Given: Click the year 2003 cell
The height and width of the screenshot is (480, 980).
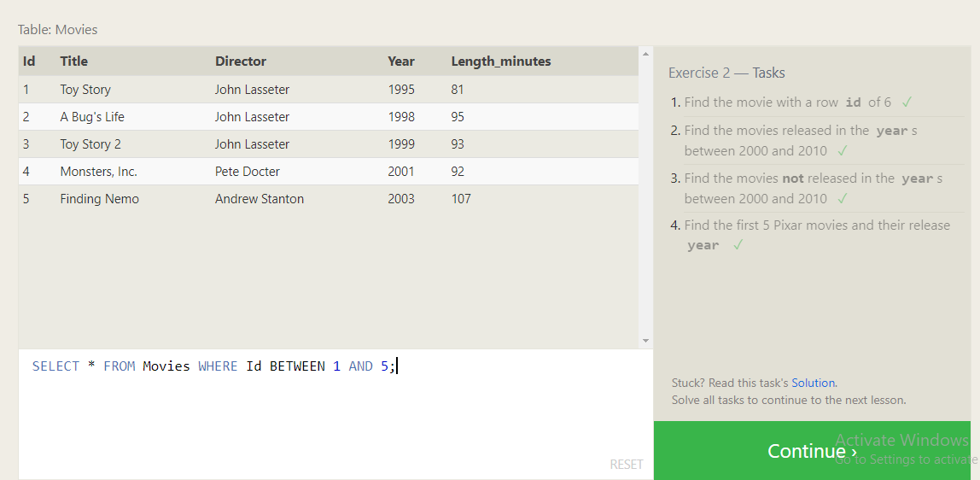Looking at the screenshot, I should click(x=401, y=199).
